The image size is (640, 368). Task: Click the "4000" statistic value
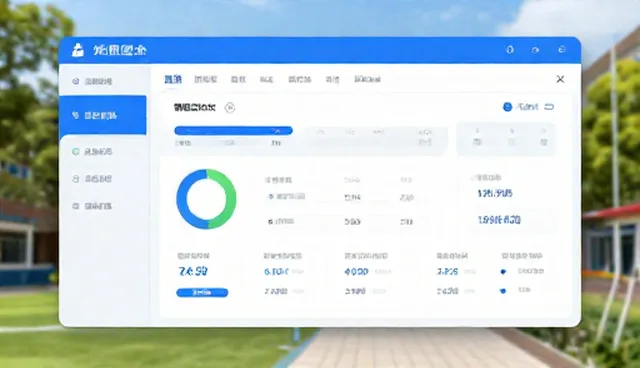pyautogui.click(x=356, y=271)
